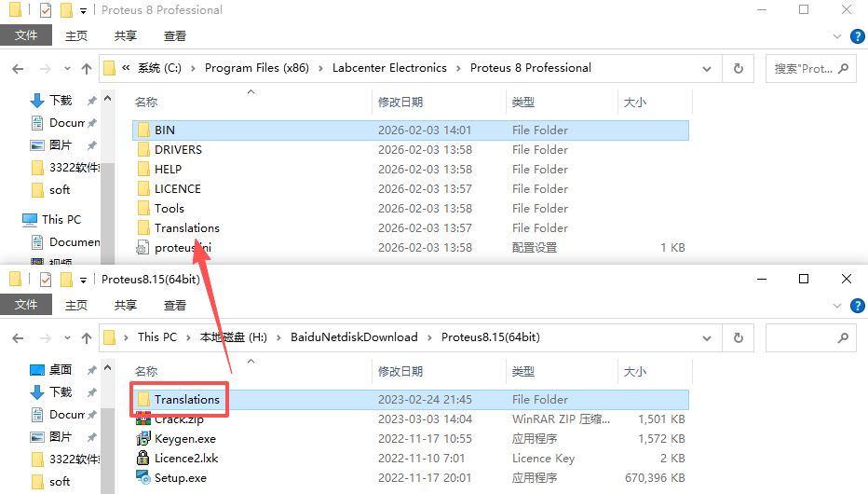
Task: Open 共享 tab in Proteus 8 Professional window
Action: point(126,35)
